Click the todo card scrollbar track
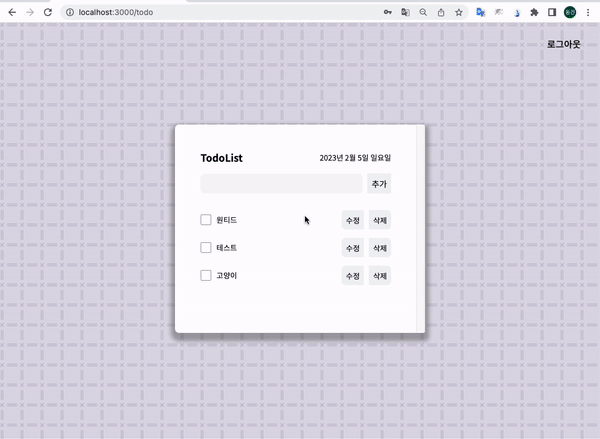 (421, 228)
